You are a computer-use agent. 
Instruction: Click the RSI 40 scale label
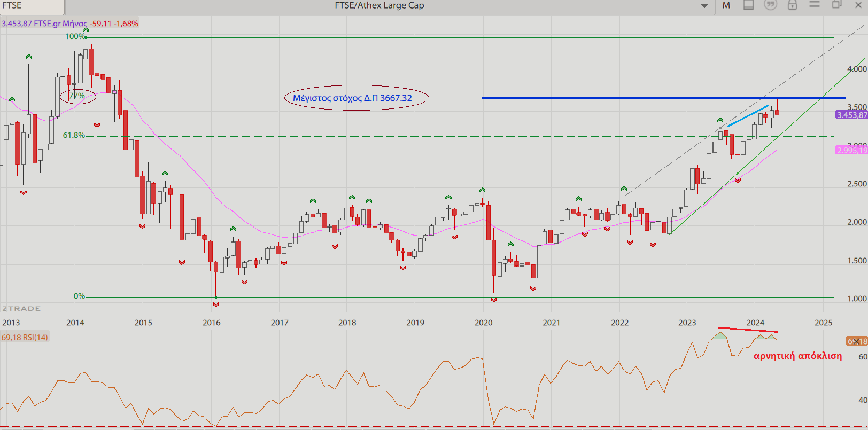pyautogui.click(x=863, y=400)
